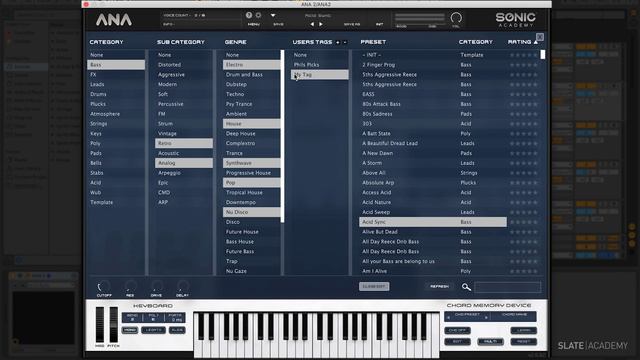
Task: Click the pitch wheel slider
Action: [113, 324]
